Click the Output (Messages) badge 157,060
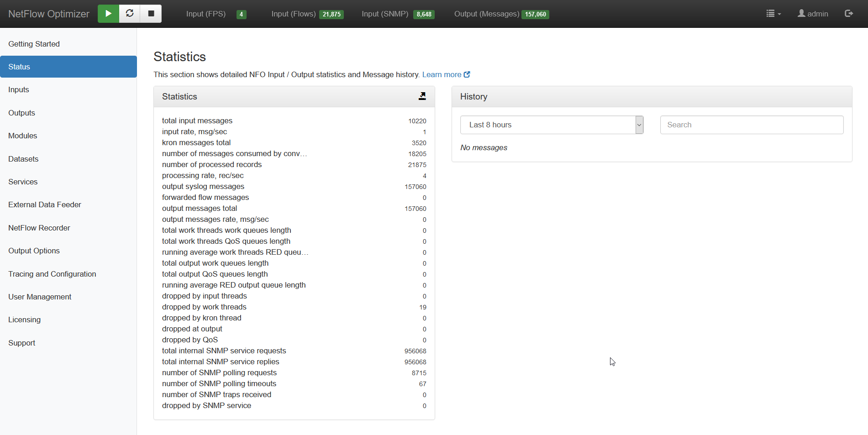Screen dimensions: 868x435 (x=535, y=14)
